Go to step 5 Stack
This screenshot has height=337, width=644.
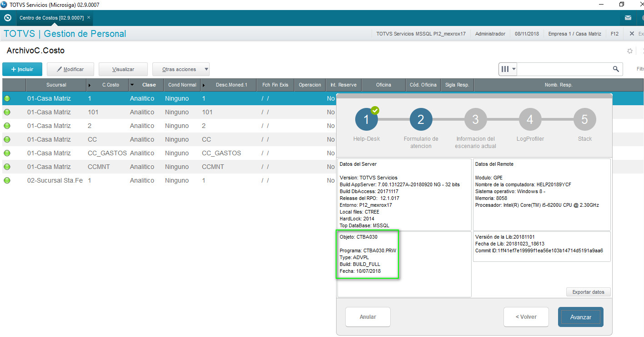(x=584, y=119)
